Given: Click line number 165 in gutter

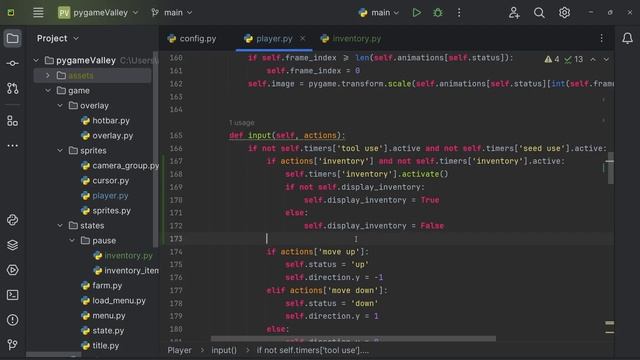Looking at the screenshot, I should point(176,135).
